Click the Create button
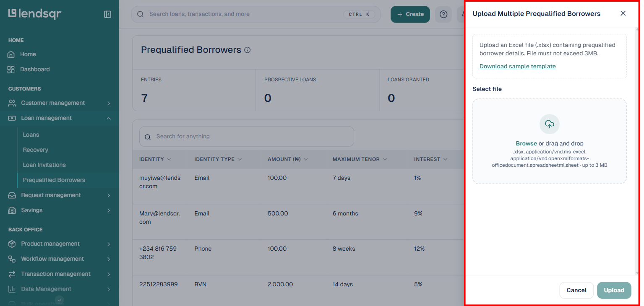 pyautogui.click(x=410, y=14)
